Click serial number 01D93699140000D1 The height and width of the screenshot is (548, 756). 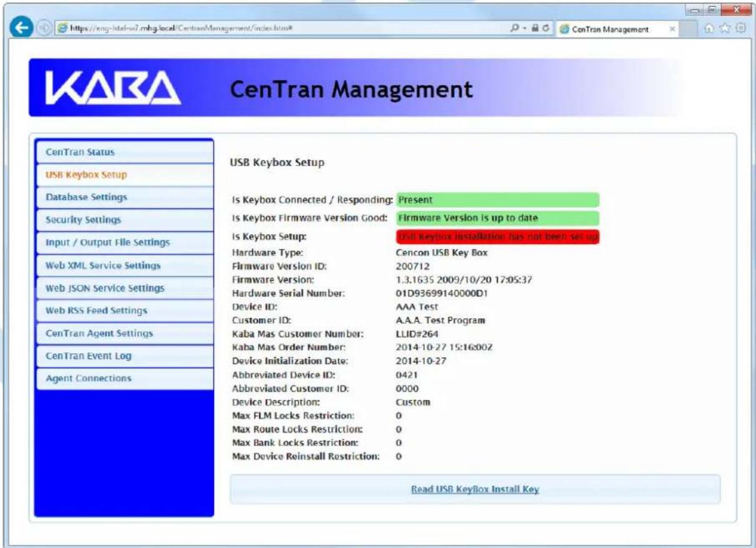[x=442, y=293]
